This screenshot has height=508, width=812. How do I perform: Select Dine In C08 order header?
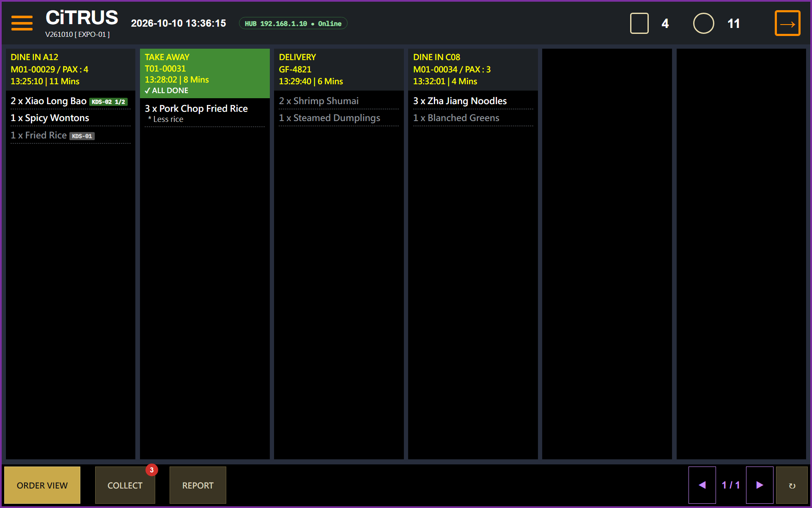(473, 69)
